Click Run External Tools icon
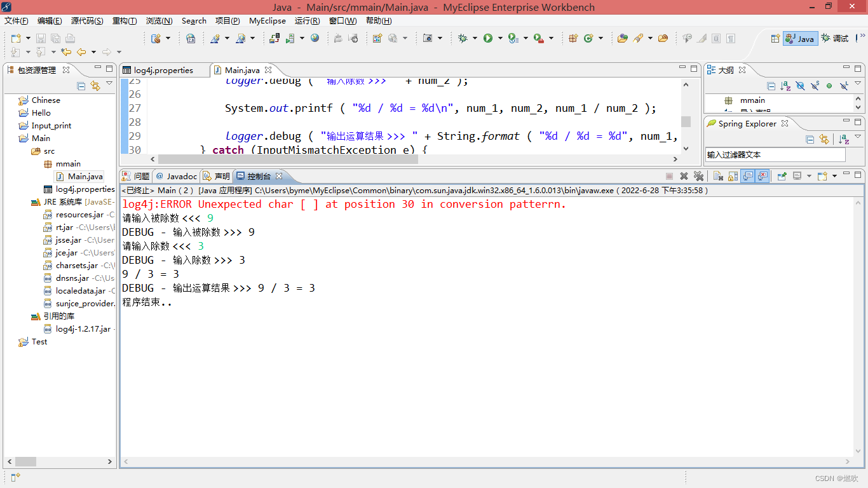 pos(538,38)
